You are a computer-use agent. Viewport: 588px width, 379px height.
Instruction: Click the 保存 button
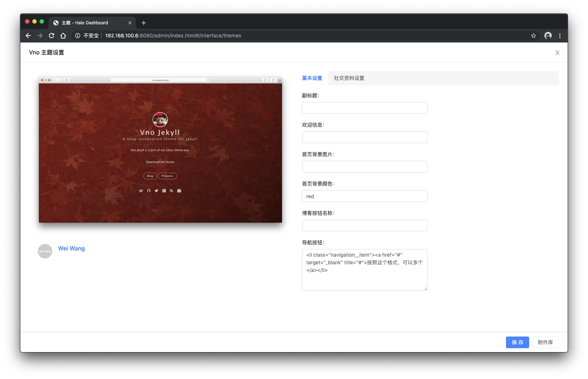click(x=518, y=342)
